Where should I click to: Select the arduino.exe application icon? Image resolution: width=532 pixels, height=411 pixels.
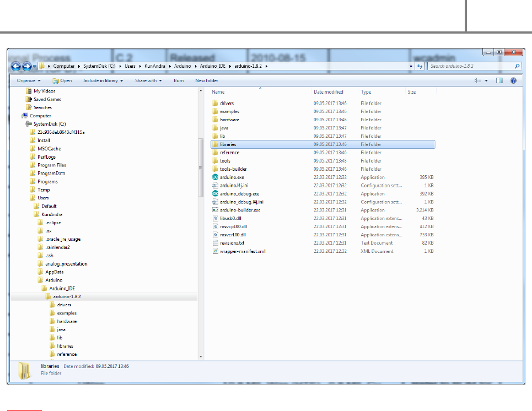click(x=215, y=177)
